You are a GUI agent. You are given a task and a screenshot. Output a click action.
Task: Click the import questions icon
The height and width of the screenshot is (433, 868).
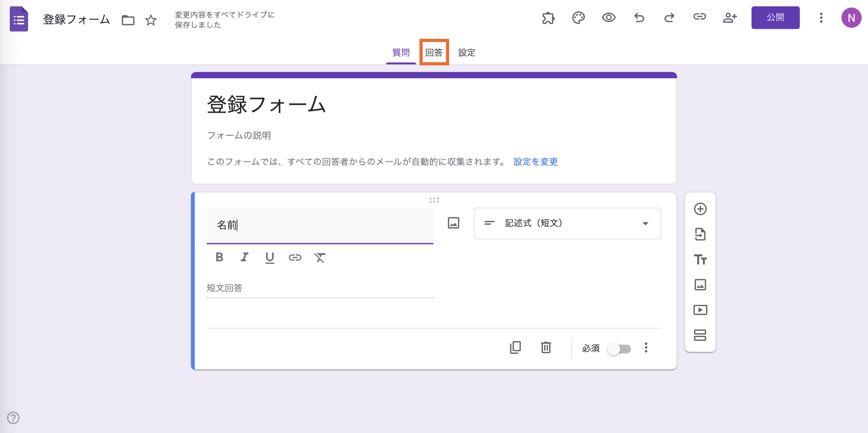[x=700, y=234]
